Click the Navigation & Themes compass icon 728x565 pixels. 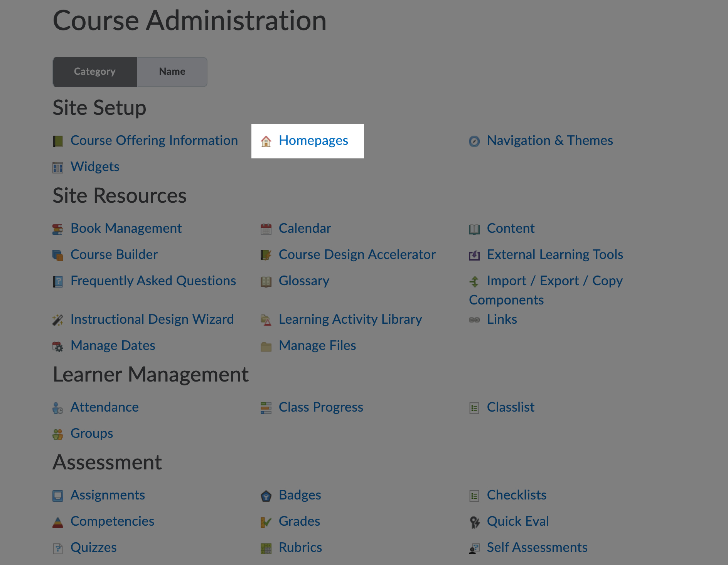point(474,141)
